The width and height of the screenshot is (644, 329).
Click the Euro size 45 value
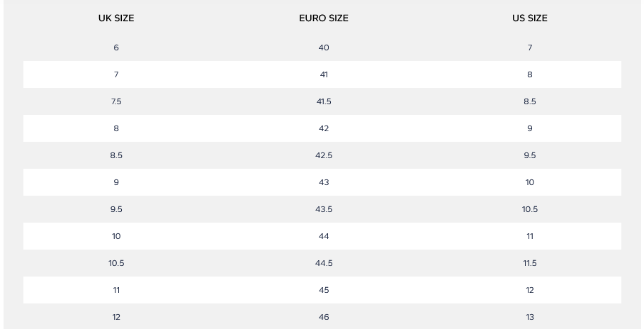click(x=324, y=290)
